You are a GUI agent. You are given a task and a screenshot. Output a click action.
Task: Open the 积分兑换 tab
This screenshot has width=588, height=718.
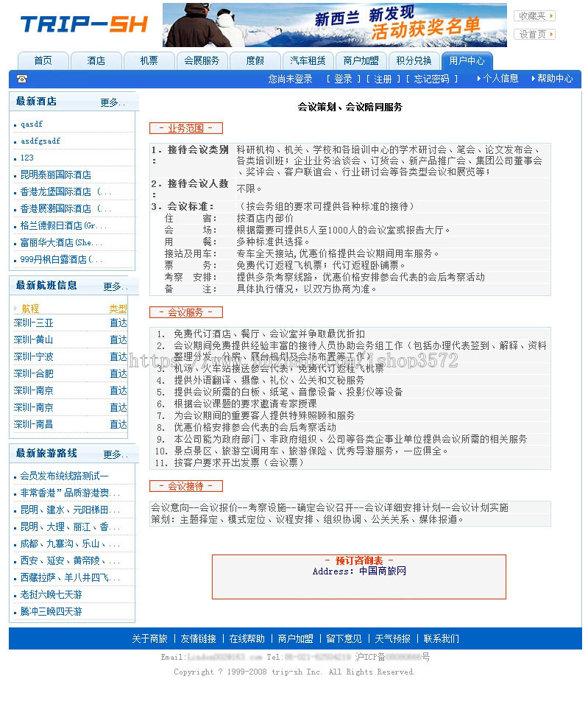pyautogui.click(x=414, y=61)
